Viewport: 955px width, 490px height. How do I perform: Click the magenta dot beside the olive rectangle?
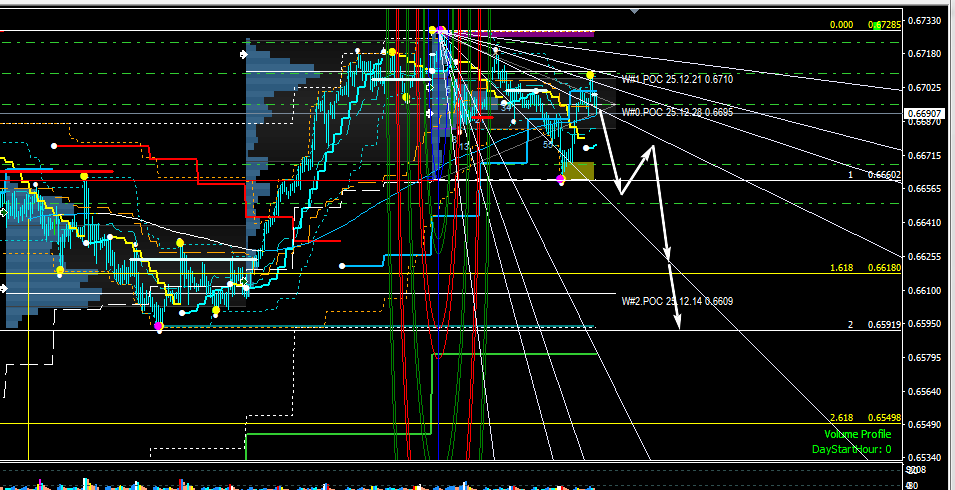[x=561, y=179]
